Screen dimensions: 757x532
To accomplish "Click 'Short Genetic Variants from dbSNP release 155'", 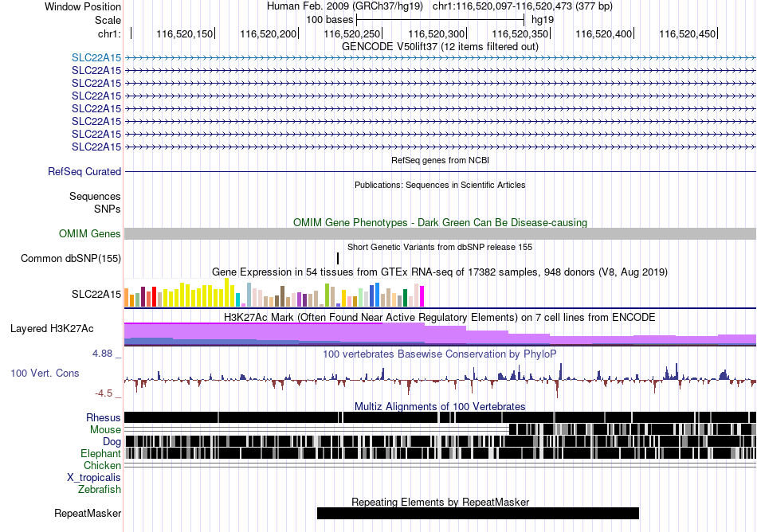I will 440,247.
